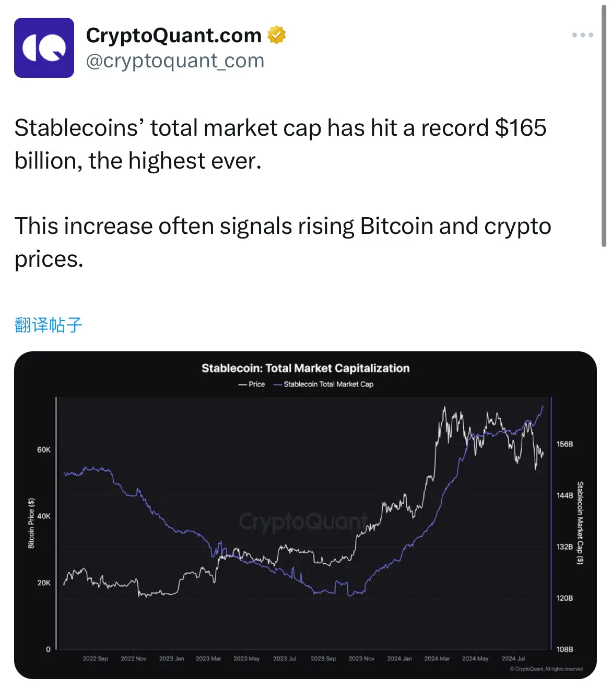Click the CryptoQuant copyright notice on chart
This screenshot has height=700, width=611.
coord(546,669)
